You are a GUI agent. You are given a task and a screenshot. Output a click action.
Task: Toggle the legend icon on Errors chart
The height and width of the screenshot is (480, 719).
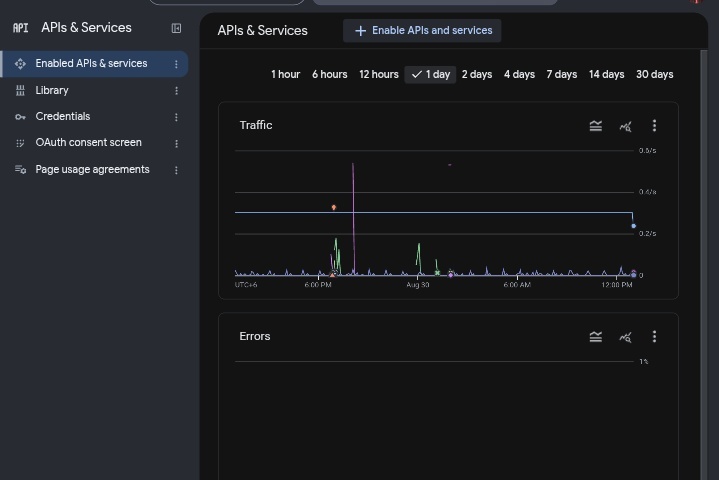pos(596,337)
